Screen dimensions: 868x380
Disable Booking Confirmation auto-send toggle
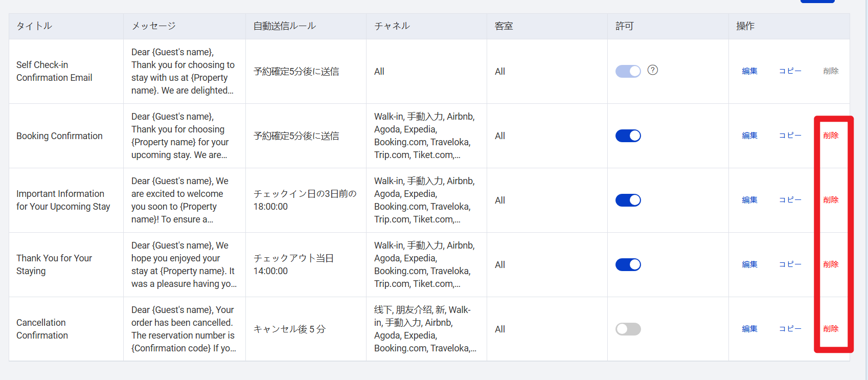(628, 136)
